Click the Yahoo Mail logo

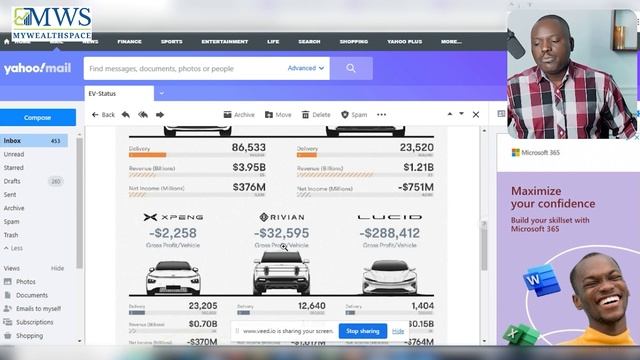(38, 68)
